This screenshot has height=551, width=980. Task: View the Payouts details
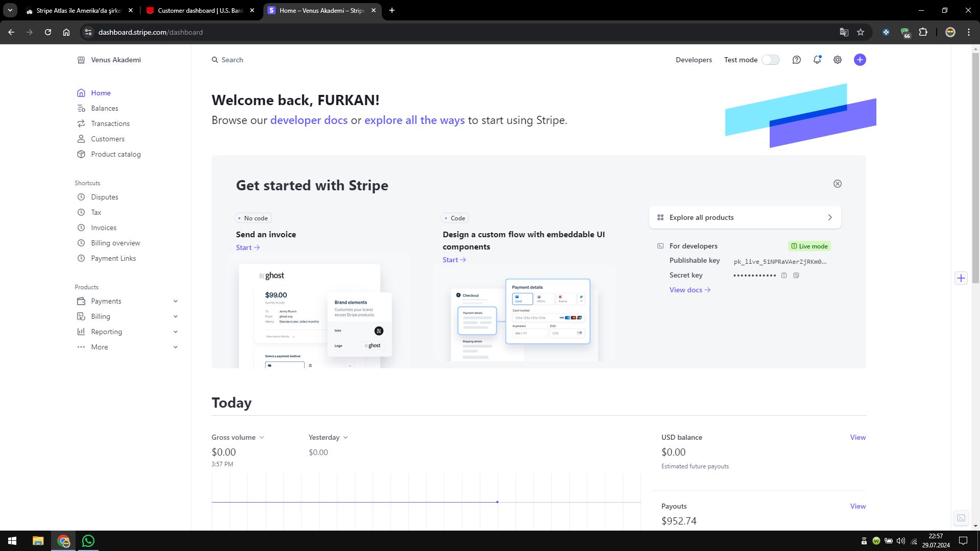857,506
